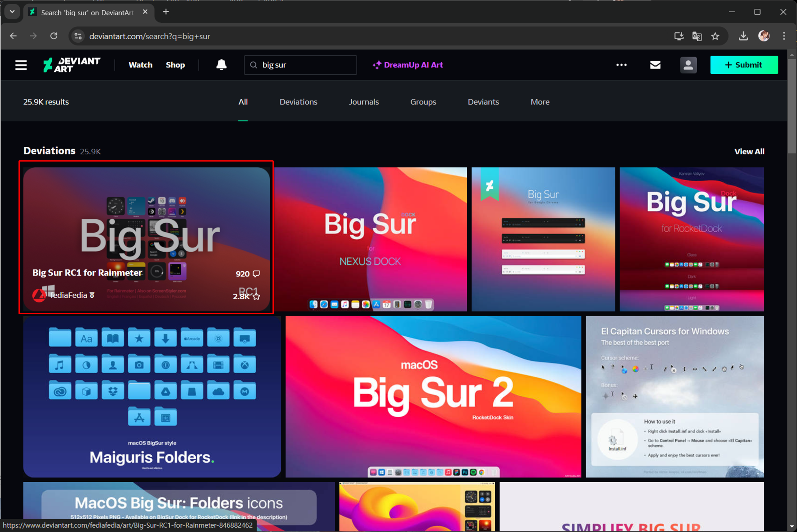This screenshot has height=532, width=797.
Task: Open Chrome three-dot menu
Action: pyautogui.click(x=784, y=36)
